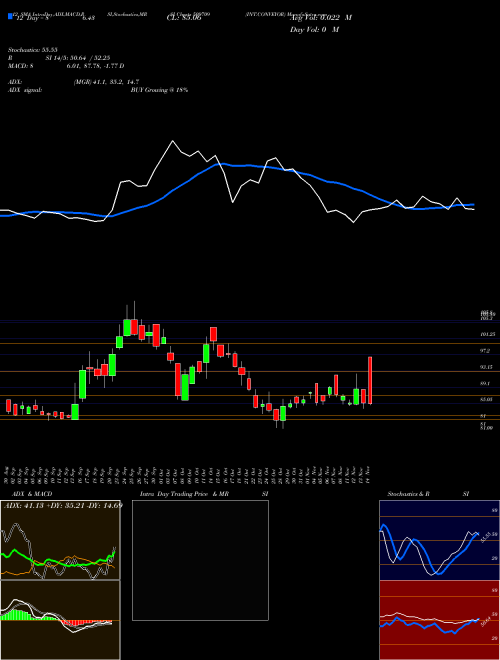The width and height of the screenshot is (500, 660).
Task: Click the MACD histogram chart panel
Action: tap(60, 620)
